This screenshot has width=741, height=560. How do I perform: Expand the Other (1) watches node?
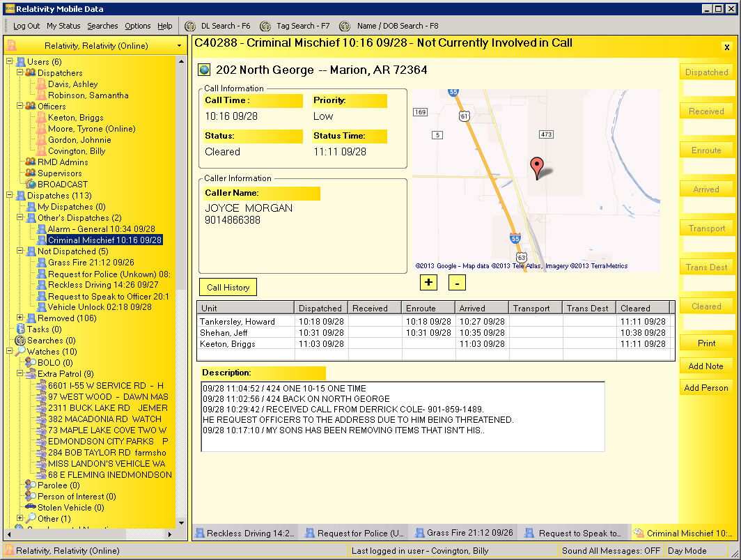click(19, 518)
